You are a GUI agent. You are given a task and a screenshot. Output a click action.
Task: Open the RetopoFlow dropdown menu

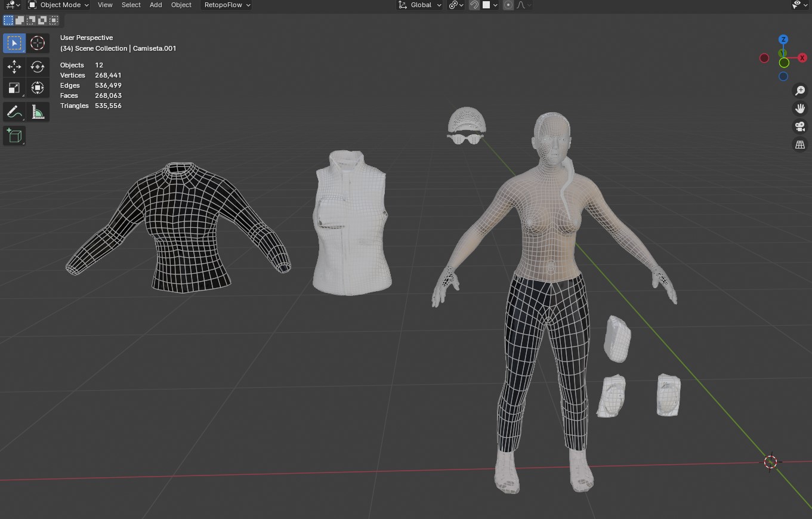[x=227, y=5]
